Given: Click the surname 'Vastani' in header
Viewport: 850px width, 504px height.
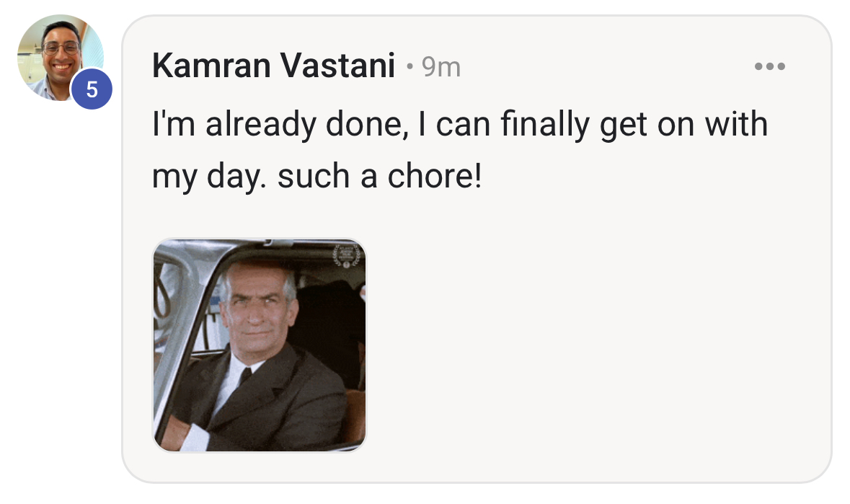Looking at the screenshot, I should 337,66.
